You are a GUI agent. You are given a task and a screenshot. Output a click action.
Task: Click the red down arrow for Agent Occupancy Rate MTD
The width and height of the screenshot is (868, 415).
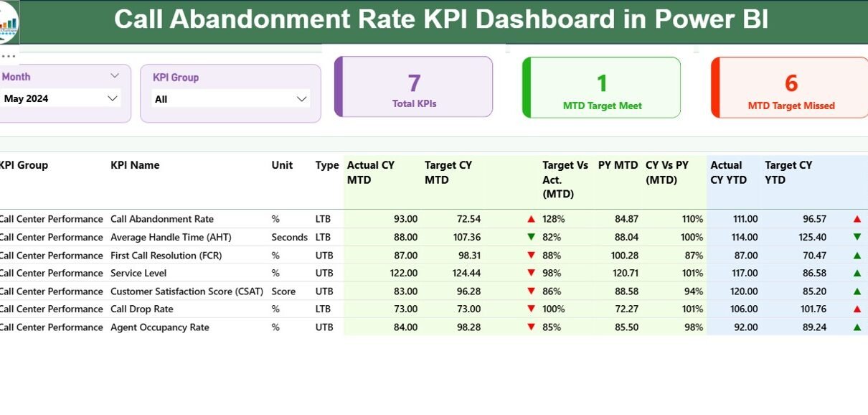[x=531, y=327]
